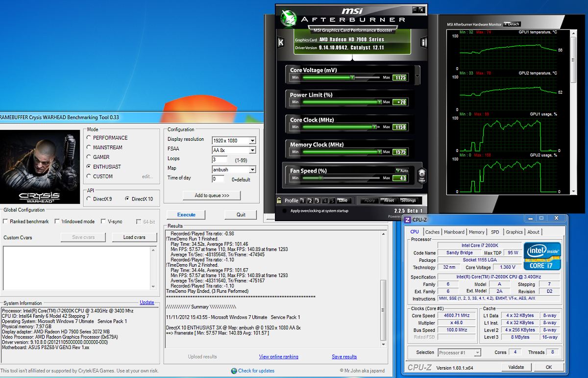Select the MAINSTREAM mode radio button
The image size is (588, 378).
click(89, 148)
